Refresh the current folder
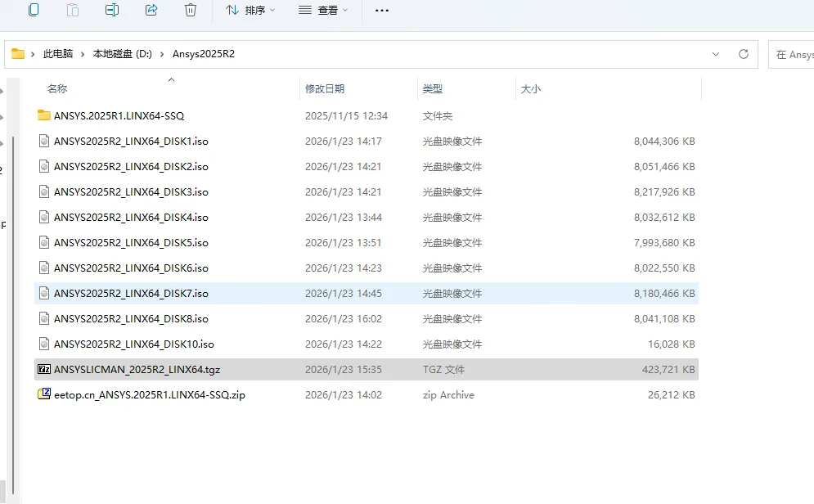 (x=744, y=54)
